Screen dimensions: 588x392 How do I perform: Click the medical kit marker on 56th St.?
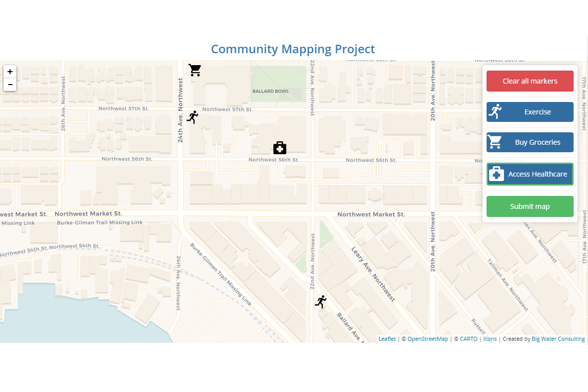[280, 148]
